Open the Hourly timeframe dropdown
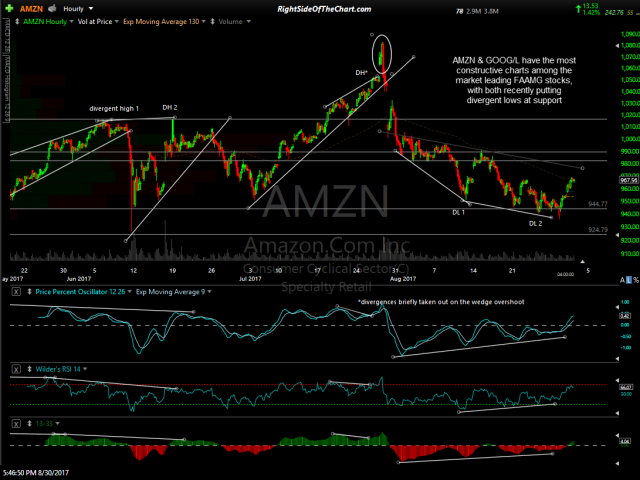Image resolution: width=640 pixels, height=480 pixels. click(x=91, y=9)
